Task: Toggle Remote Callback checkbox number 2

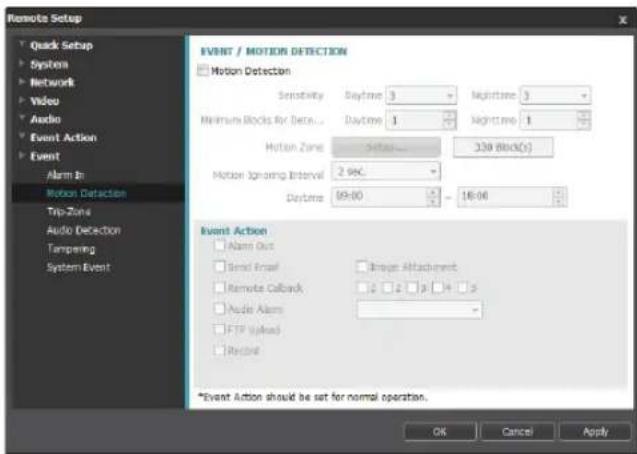Action: tap(387, 288)
